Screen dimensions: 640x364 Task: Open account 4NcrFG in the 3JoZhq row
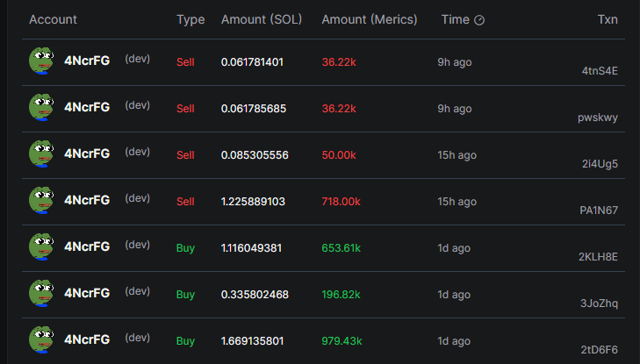click(x=87, y=293)
